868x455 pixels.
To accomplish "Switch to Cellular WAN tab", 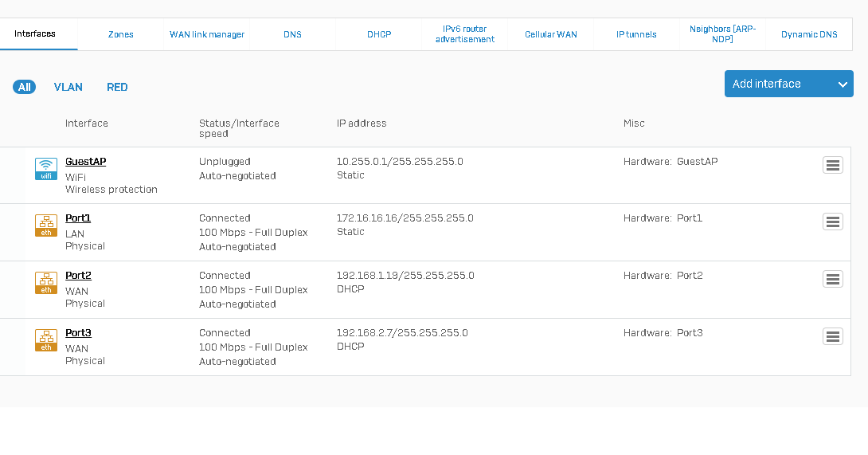I will click(x=551, y=34).
